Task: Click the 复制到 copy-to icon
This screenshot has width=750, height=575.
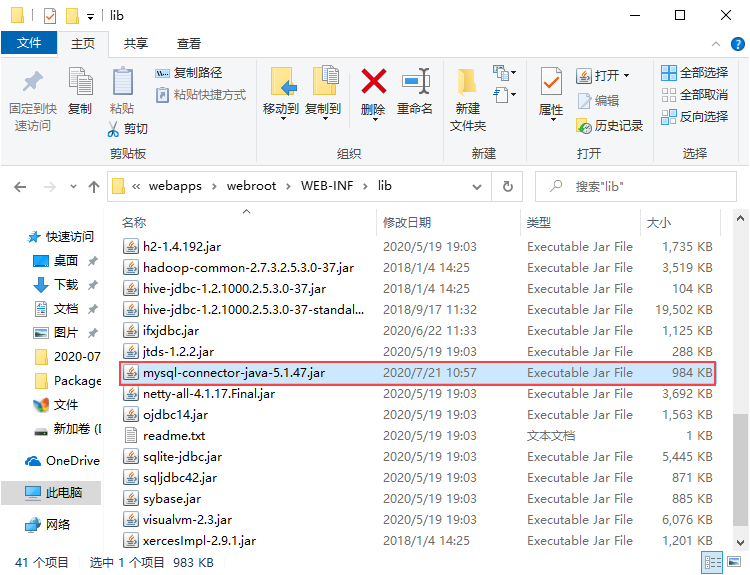Action: click(325, 80)
